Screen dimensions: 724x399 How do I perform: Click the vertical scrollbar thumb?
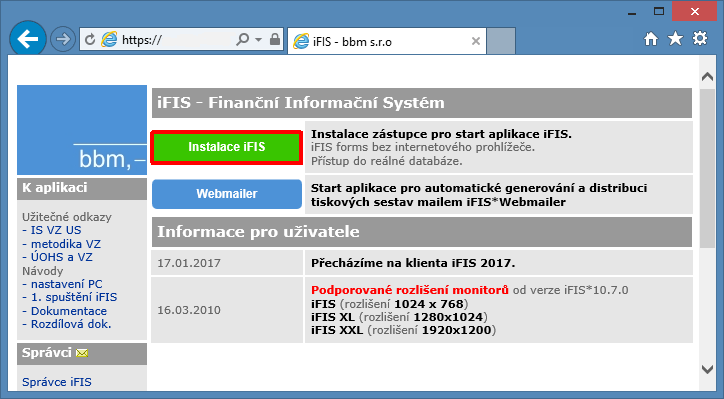pyautogui.click(x=707, y=169)
